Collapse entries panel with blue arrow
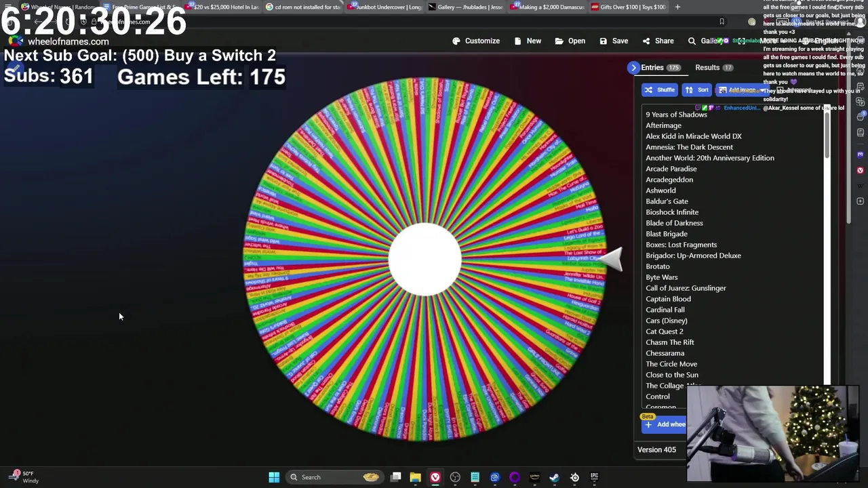Viewport: 868px width, 488px height. (x=633, y=68)
